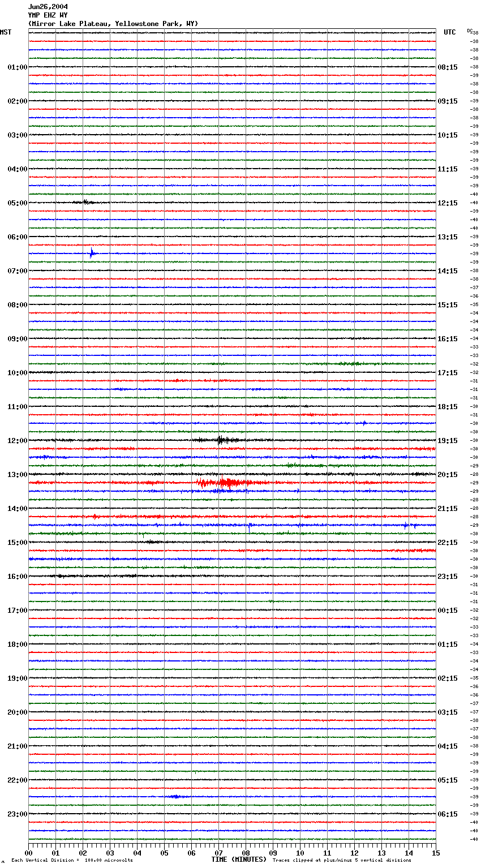This screenshot has width=481, height=868.
Task: Select the 21:00 MST row label
Action: [18, 746]
